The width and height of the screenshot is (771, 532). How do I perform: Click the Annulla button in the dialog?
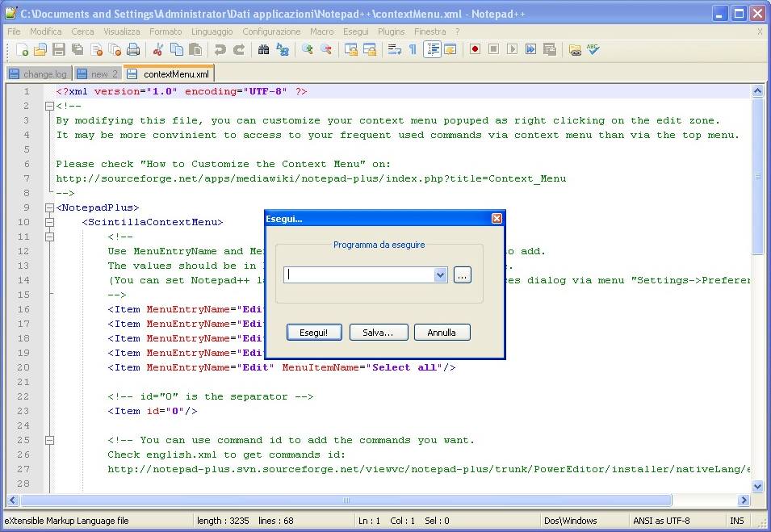tap(442, 333)
